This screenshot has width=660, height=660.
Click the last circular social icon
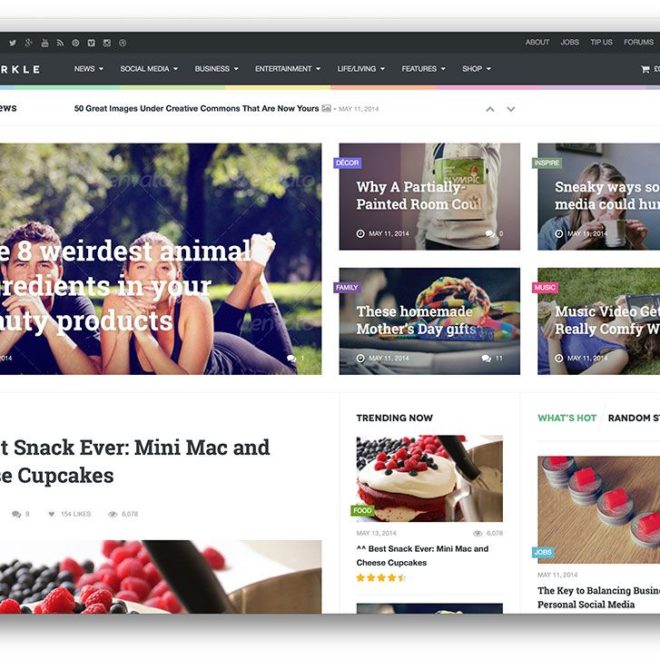click(122, 43)
